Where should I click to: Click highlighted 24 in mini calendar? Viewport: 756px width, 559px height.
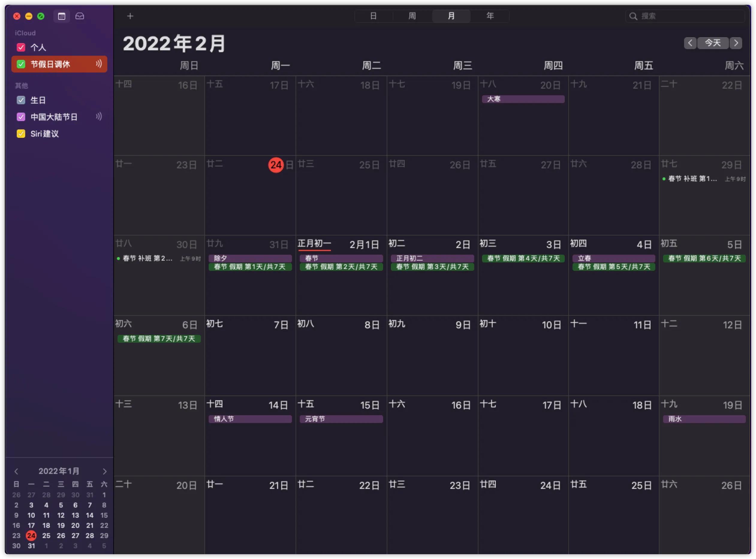(x=31, y=536)
